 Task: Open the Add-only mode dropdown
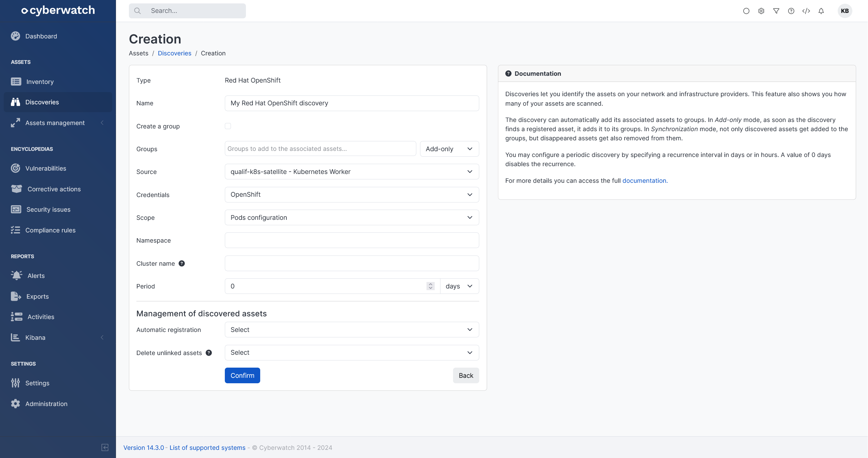pyautogui.click(x=449, y=149)
